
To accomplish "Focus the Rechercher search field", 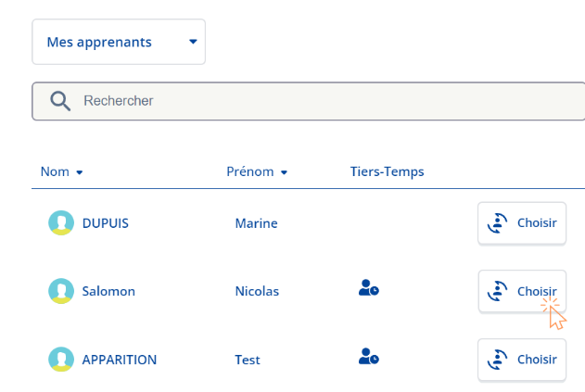I will coord(309,101).
